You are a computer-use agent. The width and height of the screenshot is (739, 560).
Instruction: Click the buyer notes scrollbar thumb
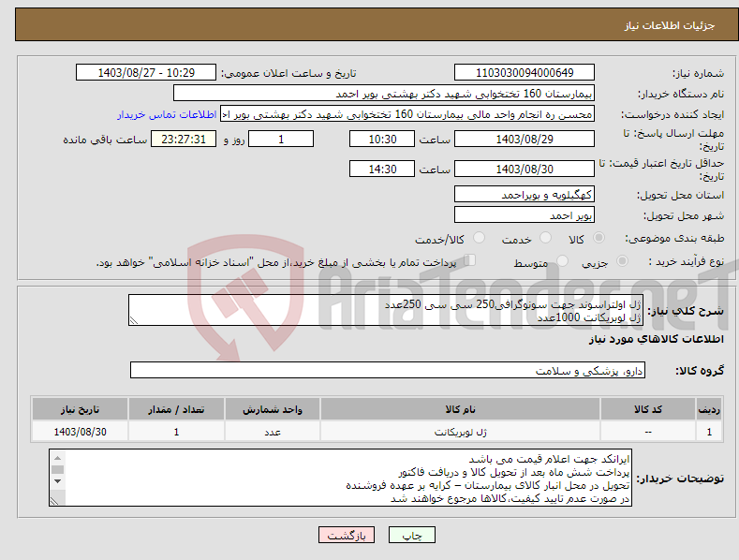pyautogui.click(x=57, y=469)
